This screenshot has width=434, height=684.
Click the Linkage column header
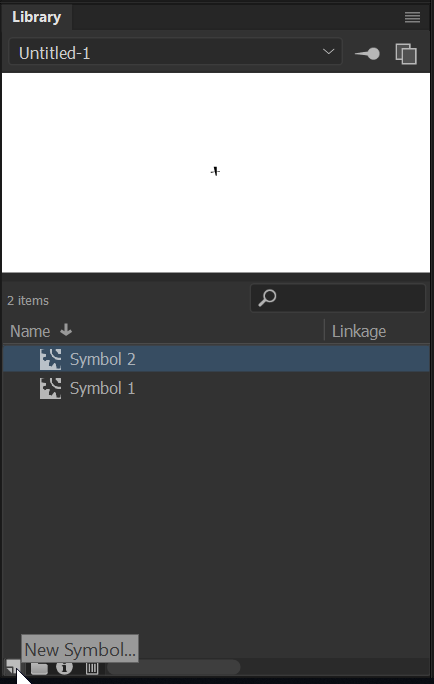(x=359, y=332)
